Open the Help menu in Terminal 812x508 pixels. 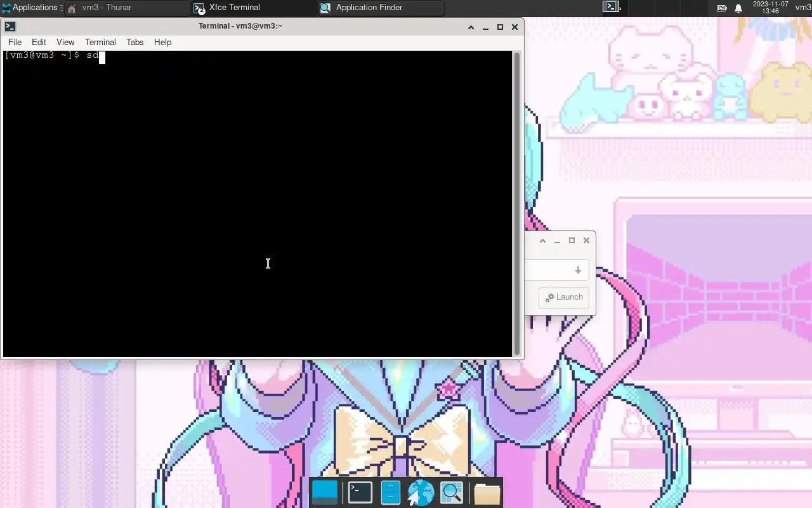click(x=162, y=42)
